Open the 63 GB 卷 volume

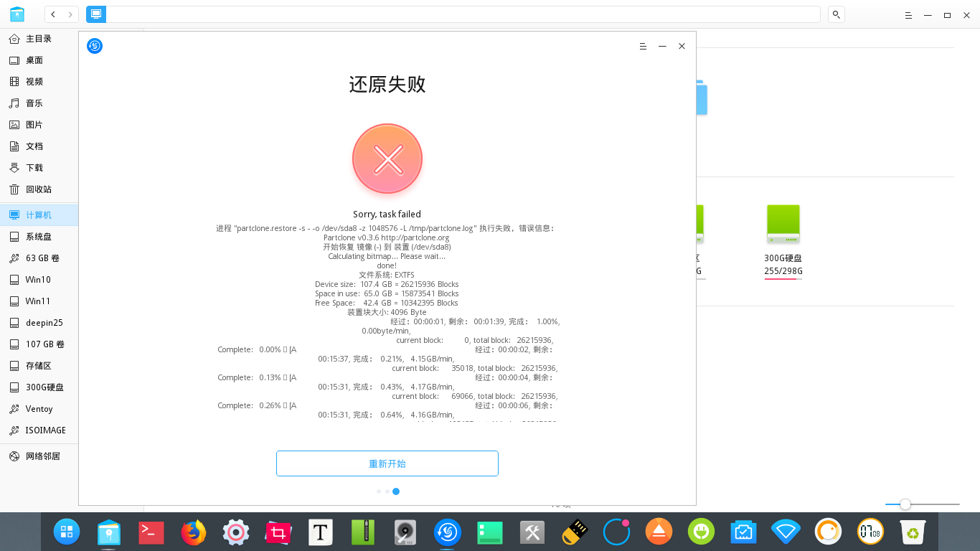tap(39, 258)
